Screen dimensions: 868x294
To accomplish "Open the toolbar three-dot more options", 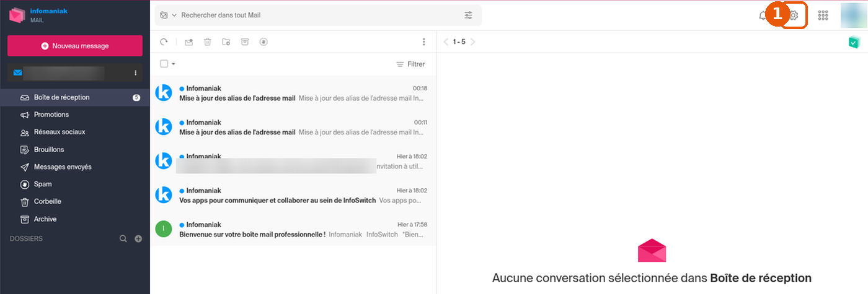I will (424, 42).
